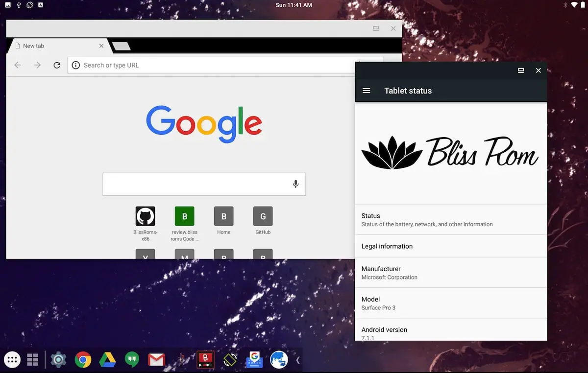This screenshot has width=588, height=373.
Task: Tap the USB status bar icon
Action: 19,5
